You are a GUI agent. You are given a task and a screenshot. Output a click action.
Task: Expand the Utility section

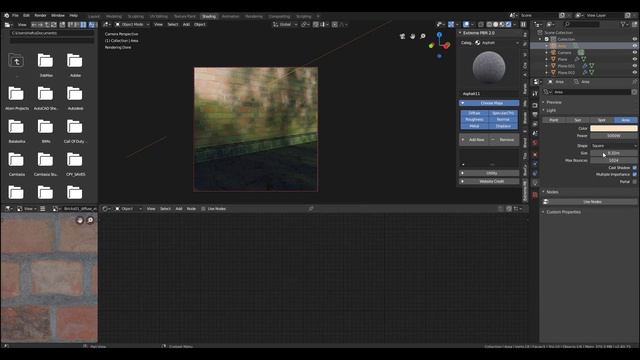pyautogui.click(x=489, y=173)
